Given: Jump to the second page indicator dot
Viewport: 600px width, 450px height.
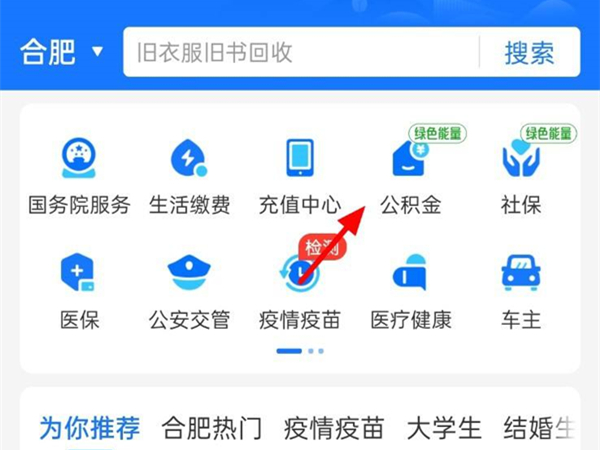Looking at the screenshot, I should tap(311, 351).
